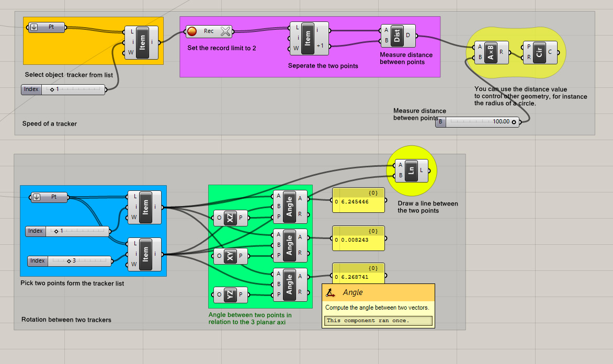Select the top Angle component
Viewport: 613px width, 364px height.
click(289, 206)
